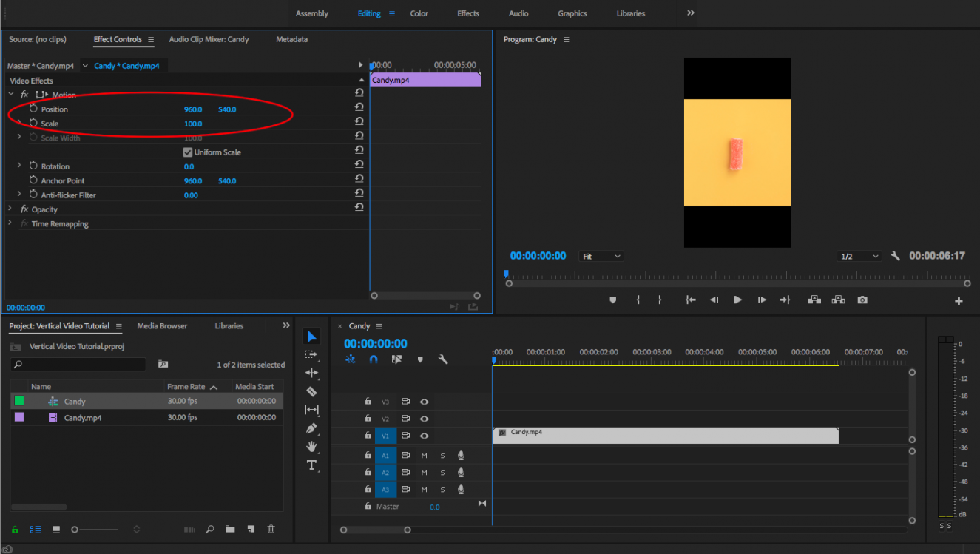Select the Razor tool
Viewport: 980px width, 554px height.
click(311, 391)
